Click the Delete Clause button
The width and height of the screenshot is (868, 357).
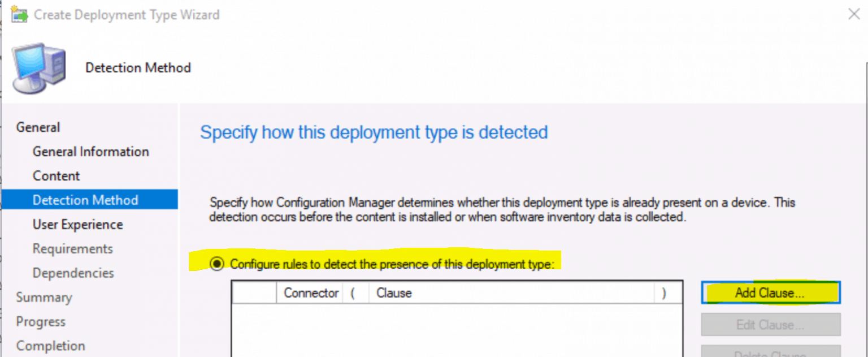771,352
